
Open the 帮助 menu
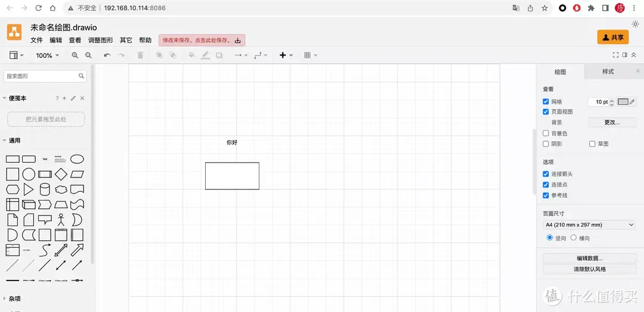pos(145,40)
